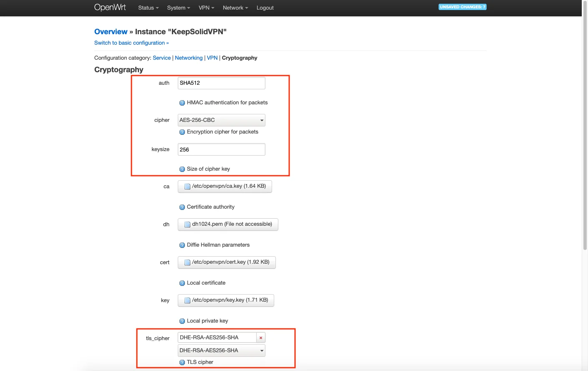This screenshot has width=588, height=371.
Task: Open the VPN menu in top bar
Action: tap(206, 8)
